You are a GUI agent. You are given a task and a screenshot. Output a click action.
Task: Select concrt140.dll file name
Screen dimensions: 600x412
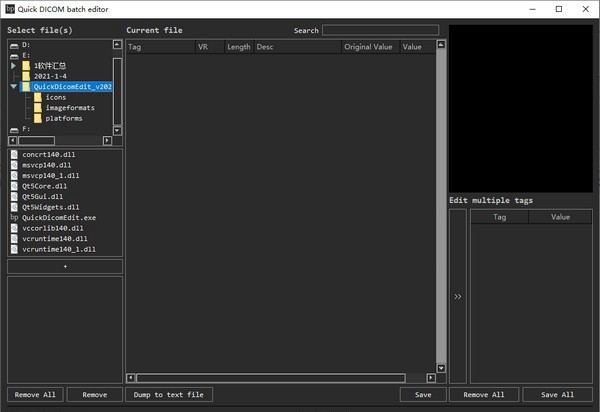[49, 155]
